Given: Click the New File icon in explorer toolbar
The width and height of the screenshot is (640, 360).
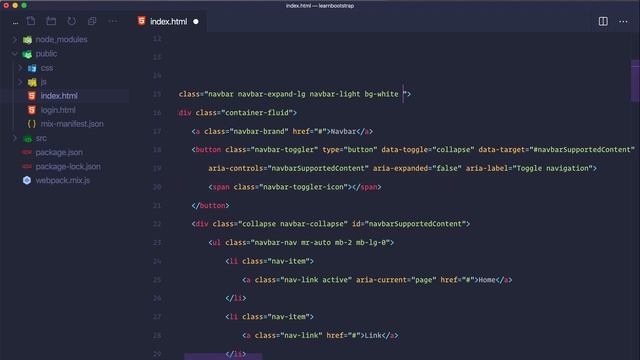Looking at the screenshot, I should 31,21.
